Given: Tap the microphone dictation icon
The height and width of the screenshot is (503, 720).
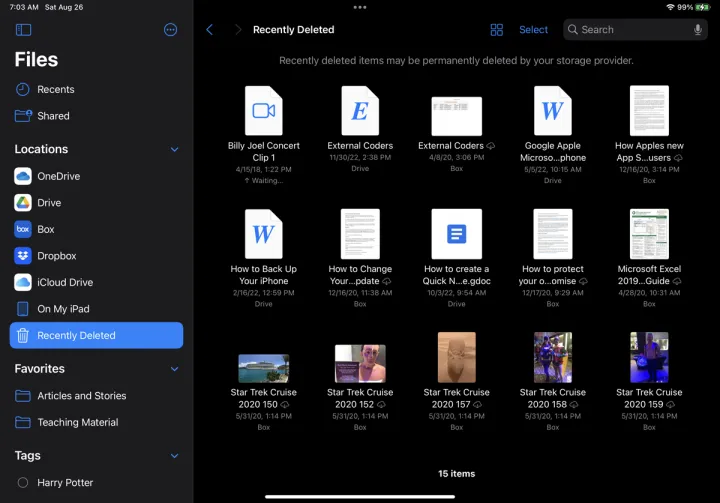Looking at the screenshot, I should (696, 30).
